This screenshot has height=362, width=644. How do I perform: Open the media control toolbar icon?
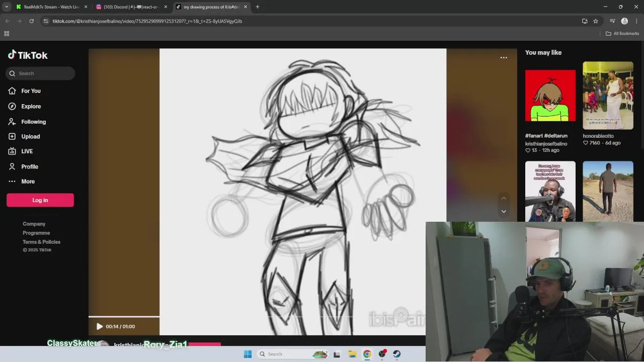(x=612, y=21)
